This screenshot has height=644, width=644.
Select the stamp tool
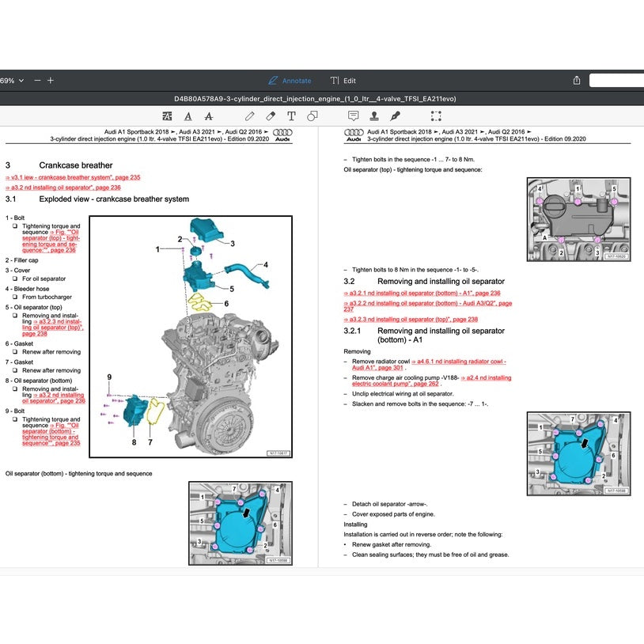(373, 116)
